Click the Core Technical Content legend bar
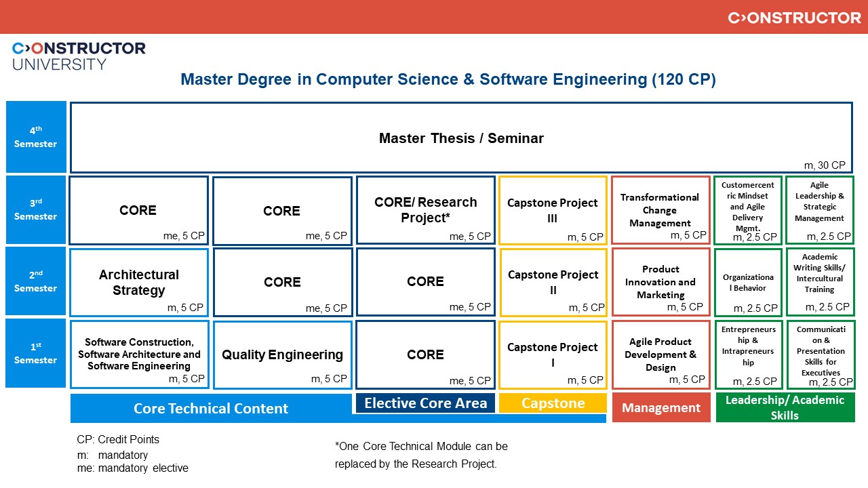This screenshot has width=868, height=488. coord(211,408)
